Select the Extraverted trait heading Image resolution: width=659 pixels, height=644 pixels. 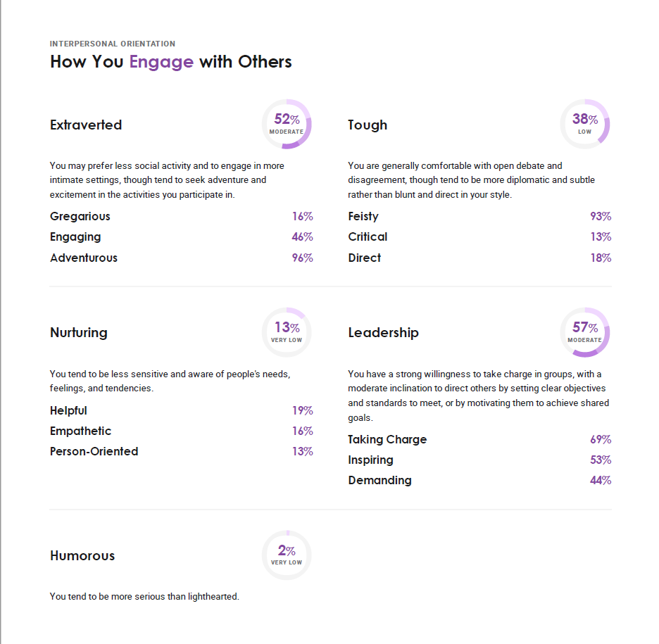[86, 125]
